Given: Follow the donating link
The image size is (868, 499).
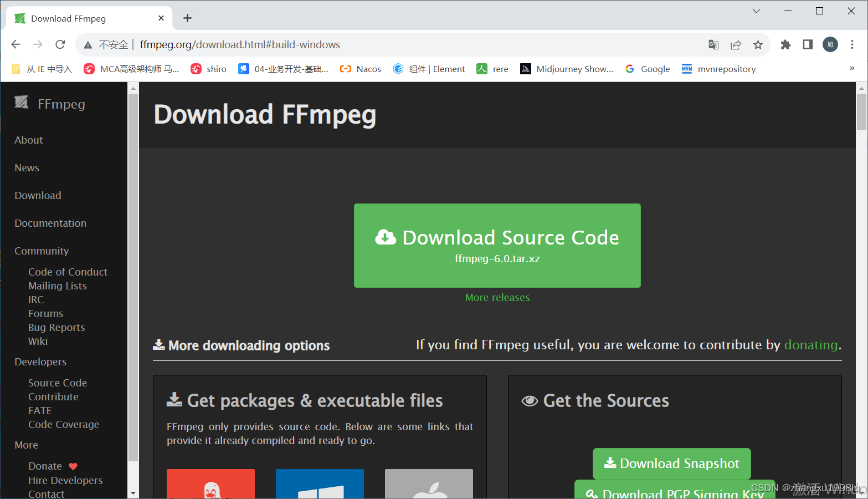Looking at the screenshot, I should point(811,345).
